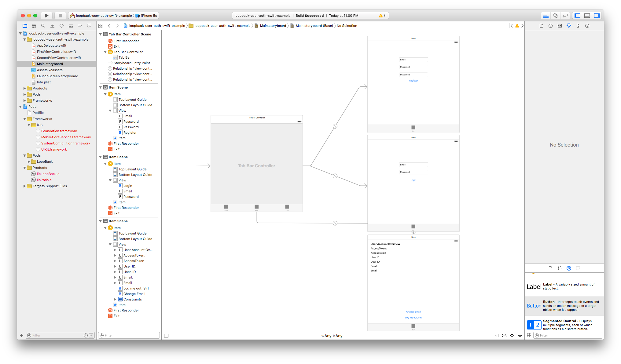Click Log me out, Sir! on canvas
621x364 pixels.
click(x=413, y=318)
